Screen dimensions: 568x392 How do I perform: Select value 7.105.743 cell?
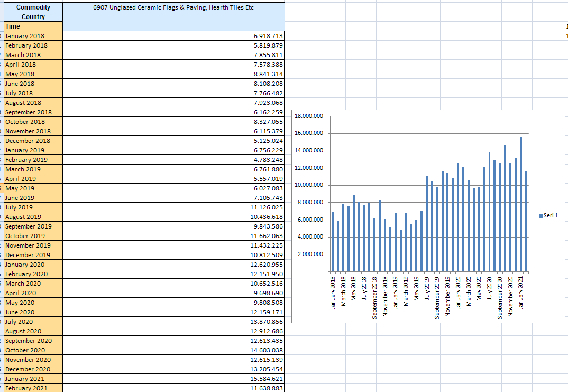[173, 198]
